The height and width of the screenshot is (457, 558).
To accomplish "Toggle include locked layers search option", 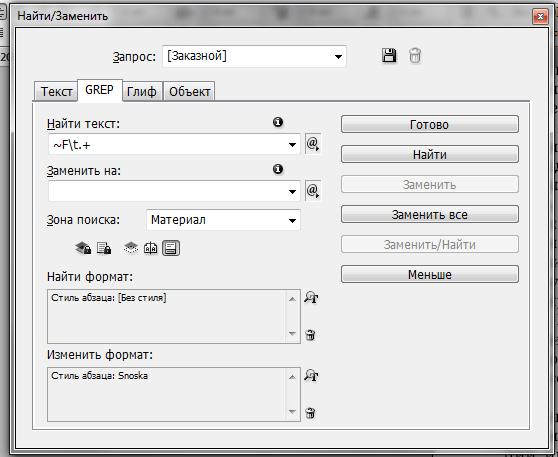I will click(83, 248).
